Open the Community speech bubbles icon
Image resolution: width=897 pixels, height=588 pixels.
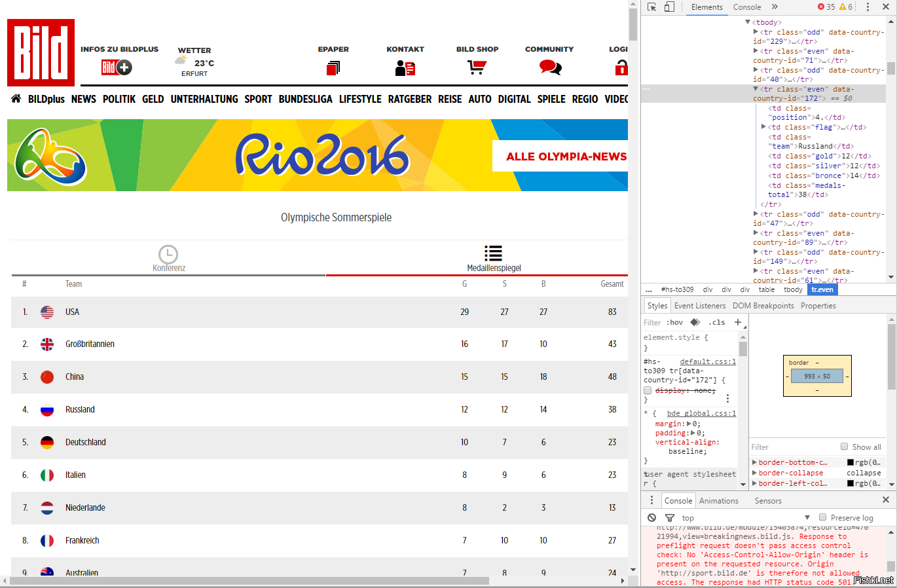pyautogui.click(x=550, y=67)
